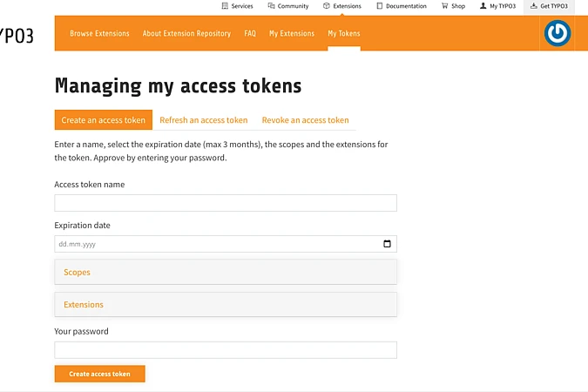Focus the Access token name field
588x392 pixels.
point(226,203)
